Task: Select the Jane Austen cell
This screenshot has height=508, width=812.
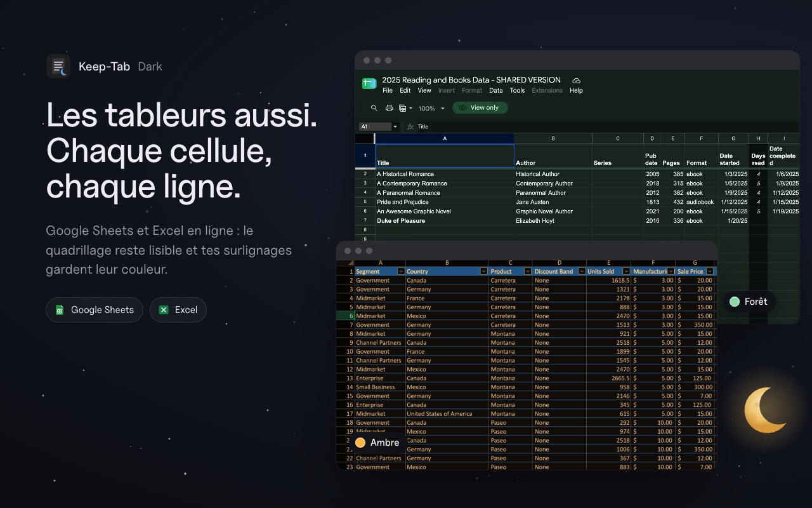Action: coord(553,202)
